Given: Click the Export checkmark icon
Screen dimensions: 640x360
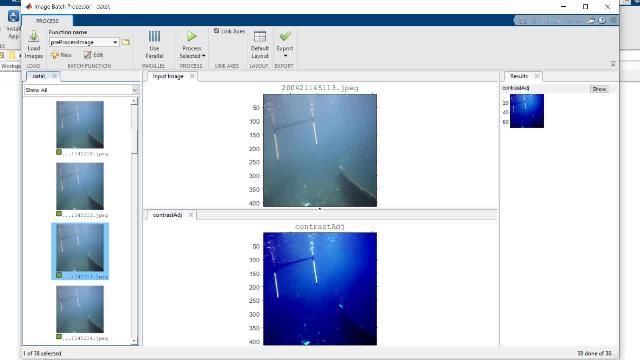Looking at the screenshot, I should click(285, 36).
